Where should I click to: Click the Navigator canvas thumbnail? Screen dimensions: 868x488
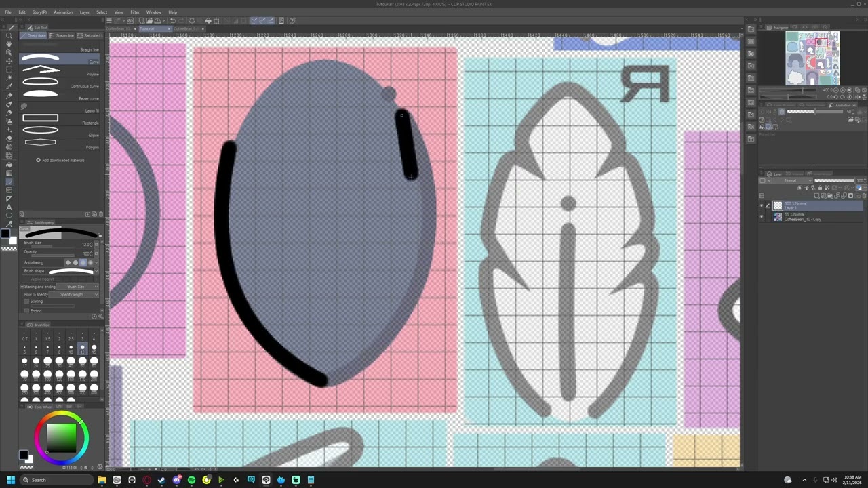(812, 58)
